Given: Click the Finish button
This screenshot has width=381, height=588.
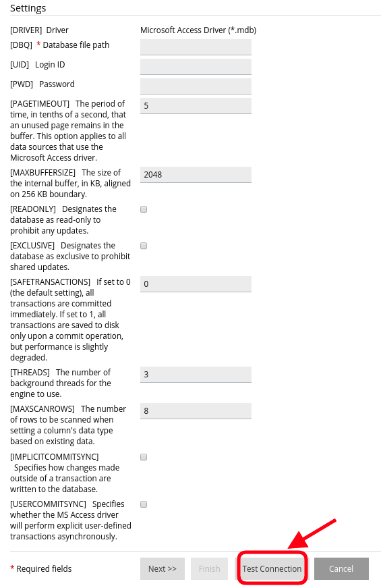Looking at the screenshot, I should click(x=210, y=568).
